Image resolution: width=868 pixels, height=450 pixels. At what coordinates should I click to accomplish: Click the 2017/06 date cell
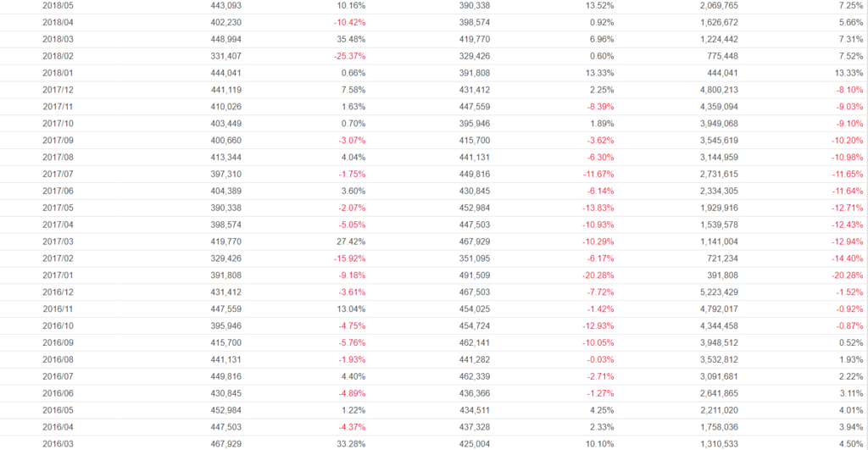point(58,192)
